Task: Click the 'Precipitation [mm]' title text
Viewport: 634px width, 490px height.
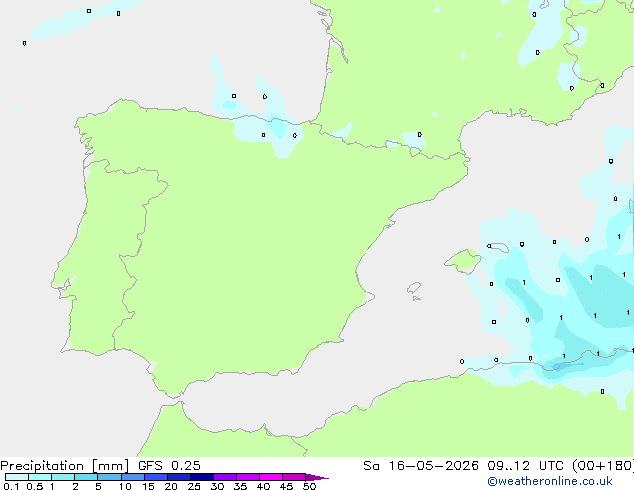Action: (65, 466)
